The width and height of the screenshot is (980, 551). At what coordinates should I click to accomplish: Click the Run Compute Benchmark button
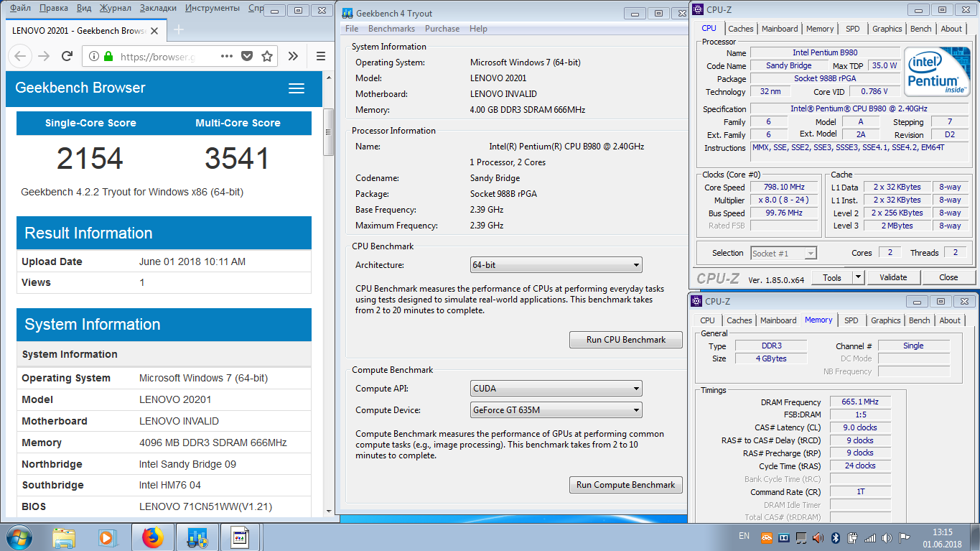click(626, 485)
